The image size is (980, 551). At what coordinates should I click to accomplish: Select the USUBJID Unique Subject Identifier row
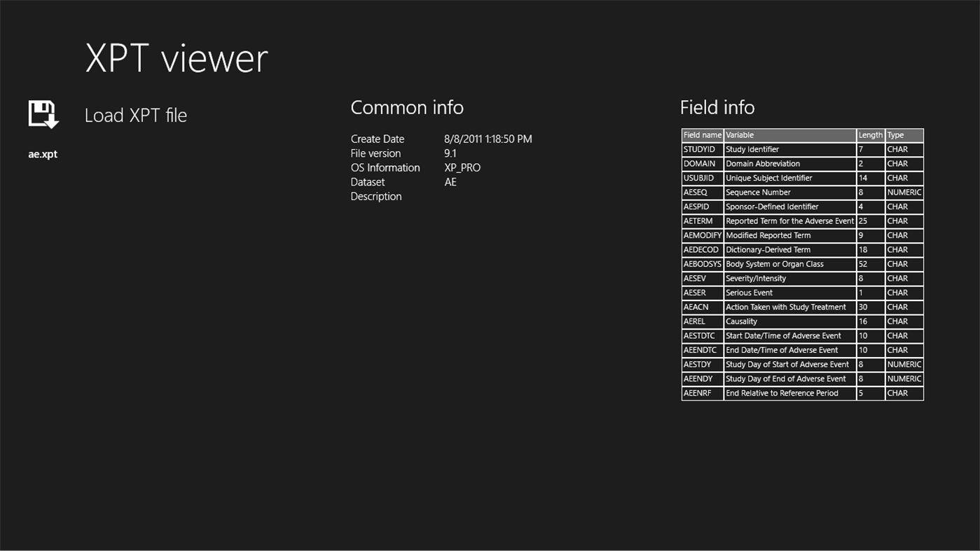click(x=771, y=178)
